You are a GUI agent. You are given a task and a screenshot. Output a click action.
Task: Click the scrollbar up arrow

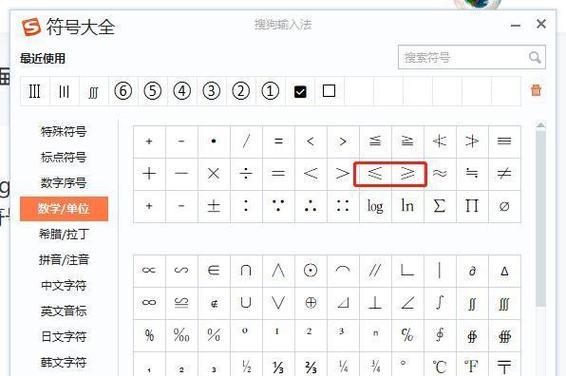click(x=540, y=126)
